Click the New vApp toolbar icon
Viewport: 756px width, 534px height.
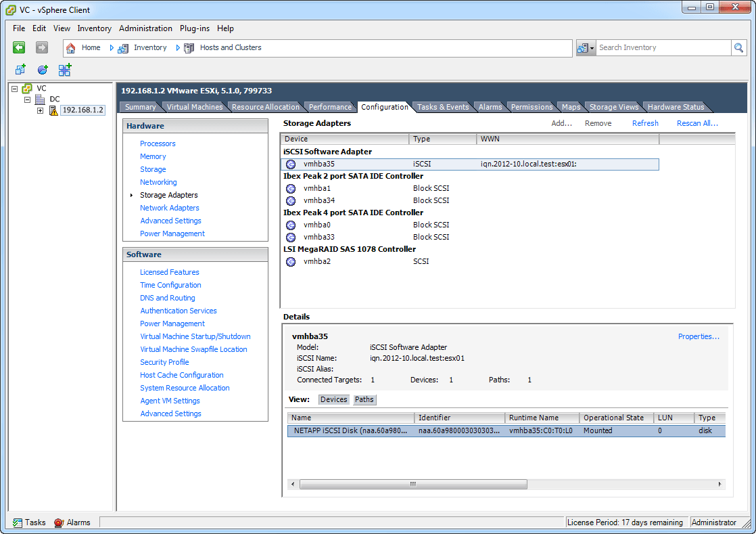pos(65,70)
